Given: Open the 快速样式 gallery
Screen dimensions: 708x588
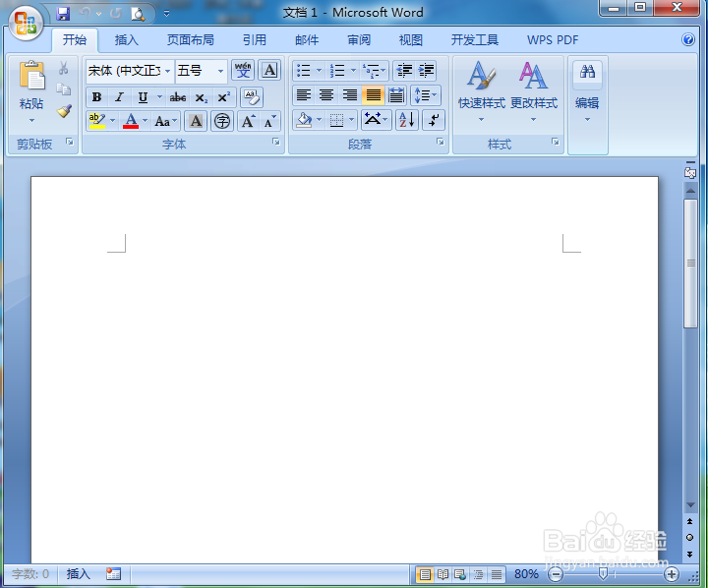Looking at the screenshot, I should coord(481,91).
